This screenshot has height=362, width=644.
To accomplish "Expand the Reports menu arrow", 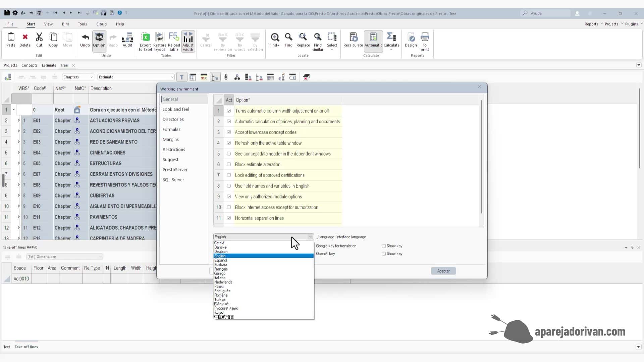I will (x=602, y=24).
